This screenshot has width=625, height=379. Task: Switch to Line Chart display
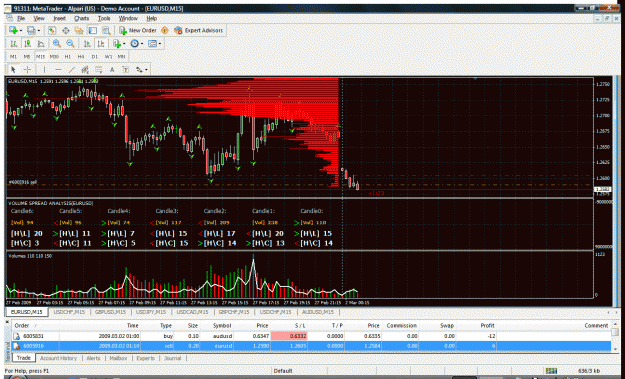(x=41, y=43)
